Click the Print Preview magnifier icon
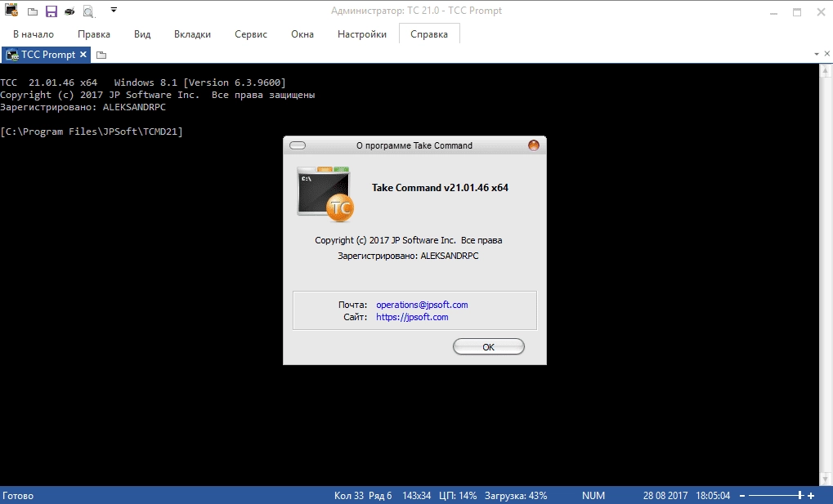Viewport: 833px width, 504px height. click(x=88, y=11)
